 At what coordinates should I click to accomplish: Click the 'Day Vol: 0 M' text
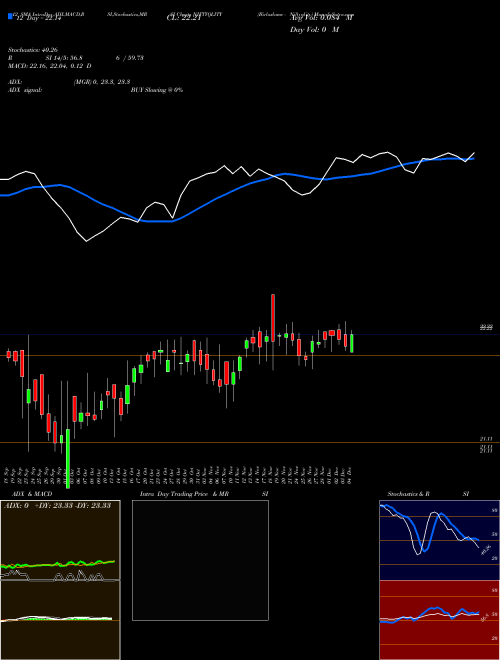click(x=314, y=29)
